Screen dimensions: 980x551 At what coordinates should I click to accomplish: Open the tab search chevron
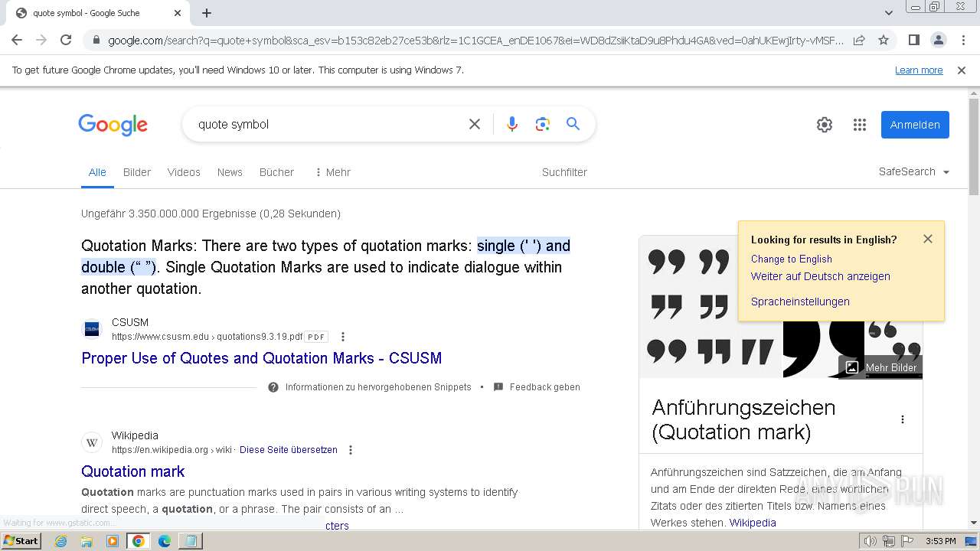[x=889, y=13]
